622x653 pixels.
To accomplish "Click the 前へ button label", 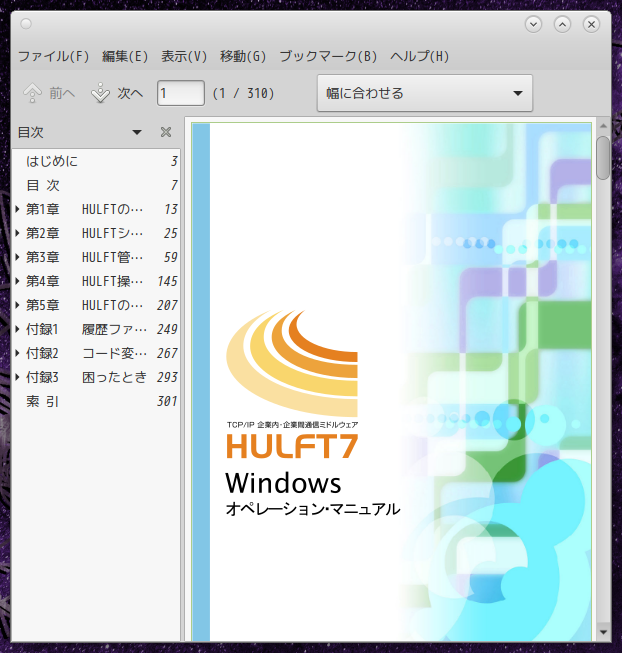I will tap(62, 93).
